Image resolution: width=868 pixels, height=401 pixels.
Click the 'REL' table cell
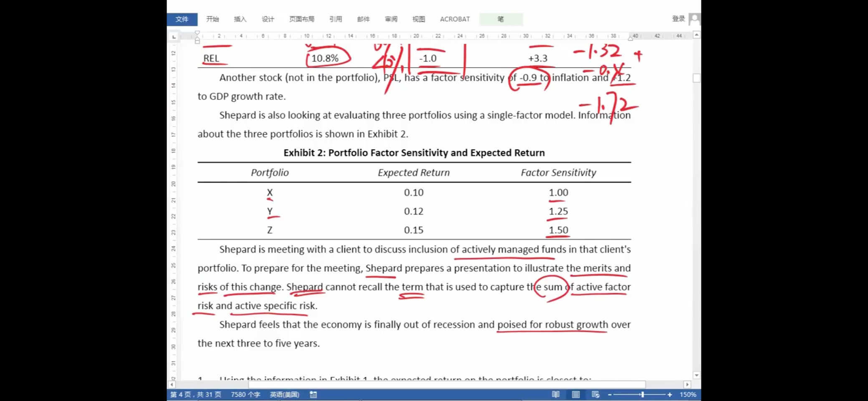(x=211, y=58)
